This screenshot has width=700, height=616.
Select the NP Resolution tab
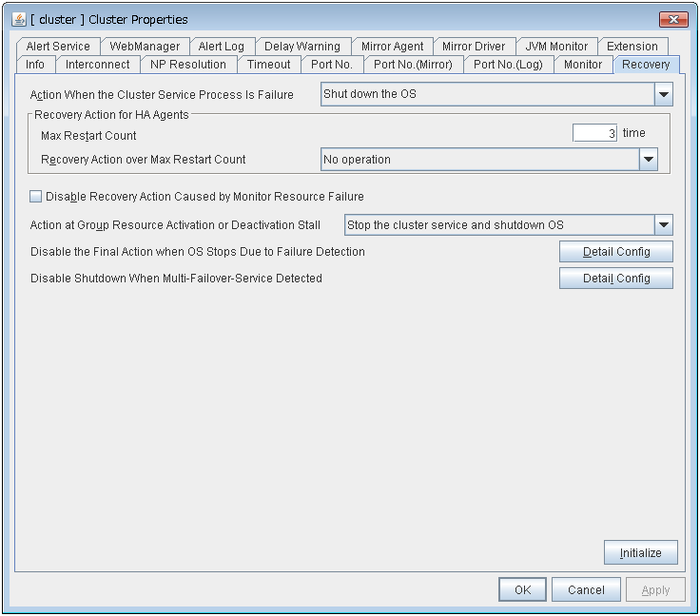coord(188,65)
